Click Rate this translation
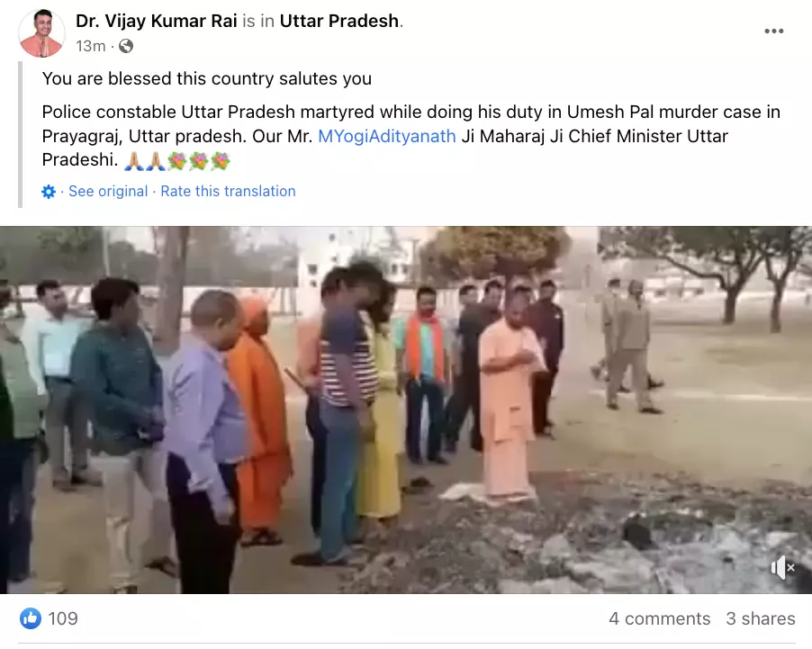 (x=228, y=191)
